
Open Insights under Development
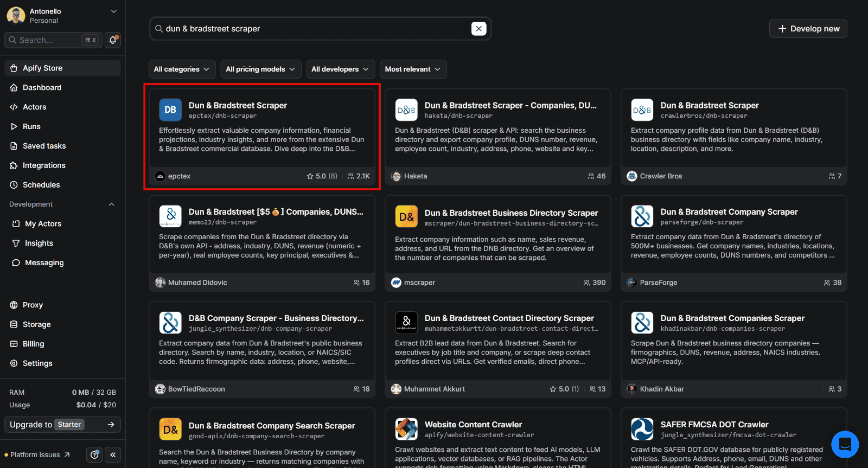[x=63, y=243]
